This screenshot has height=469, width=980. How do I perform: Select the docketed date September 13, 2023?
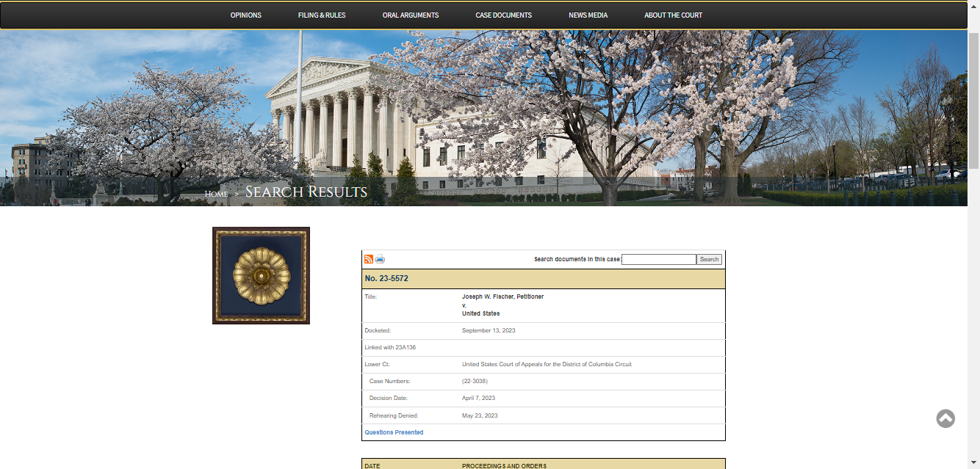(x=489, y=330)
